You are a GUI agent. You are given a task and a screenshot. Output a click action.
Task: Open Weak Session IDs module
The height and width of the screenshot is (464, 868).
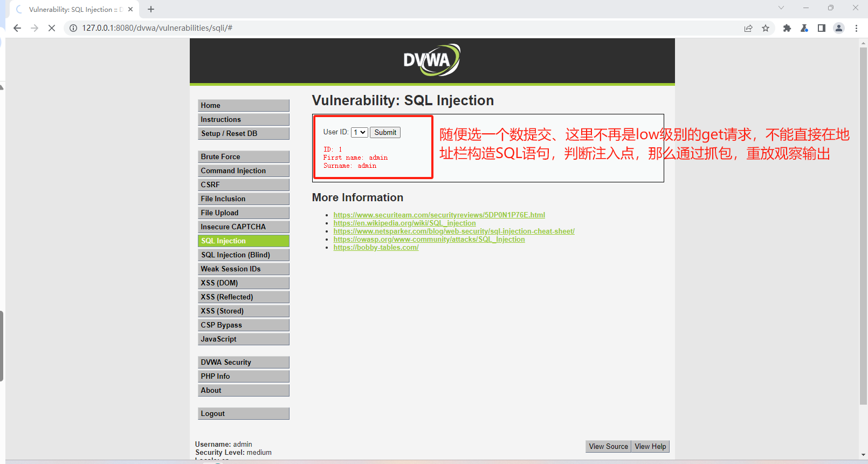pos(244,269)
